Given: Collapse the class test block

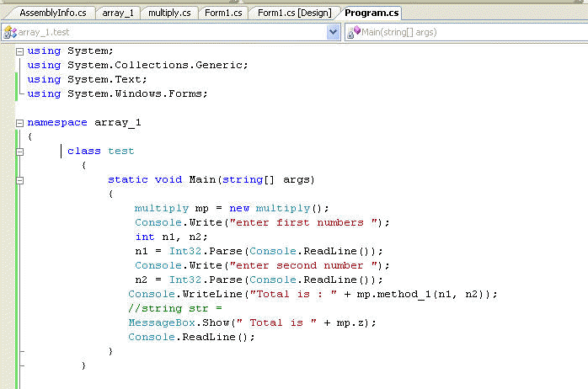Looking at the screenshot, I should [20, 151].
